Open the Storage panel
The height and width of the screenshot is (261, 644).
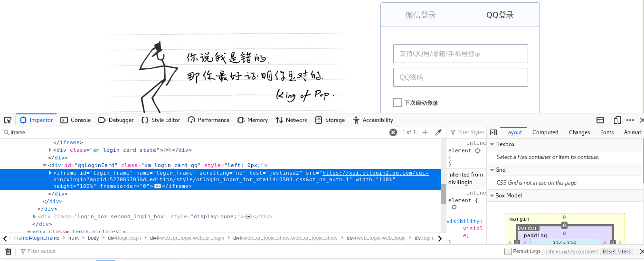(330, 120)
